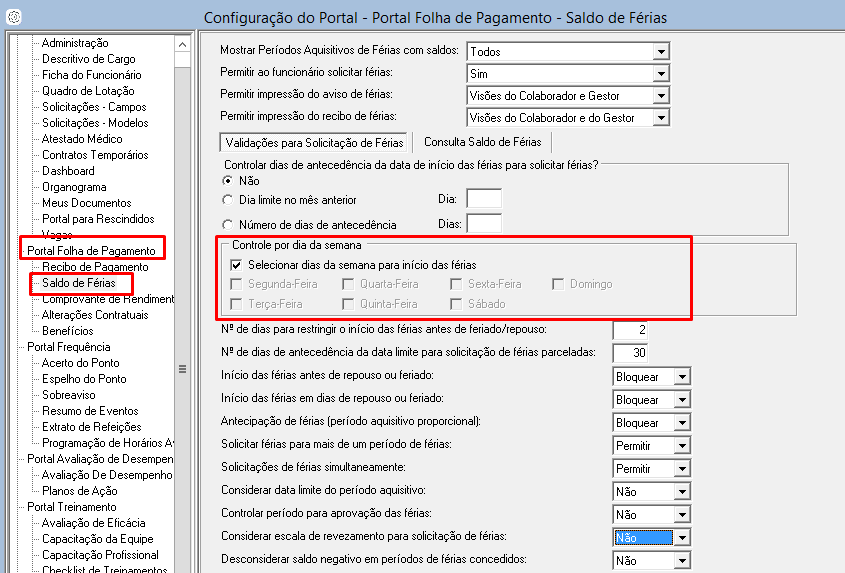845x573 pixels.
Task: Open Mostrar Períodos Aquisitivos dropdown
Action: click(660, 52)
